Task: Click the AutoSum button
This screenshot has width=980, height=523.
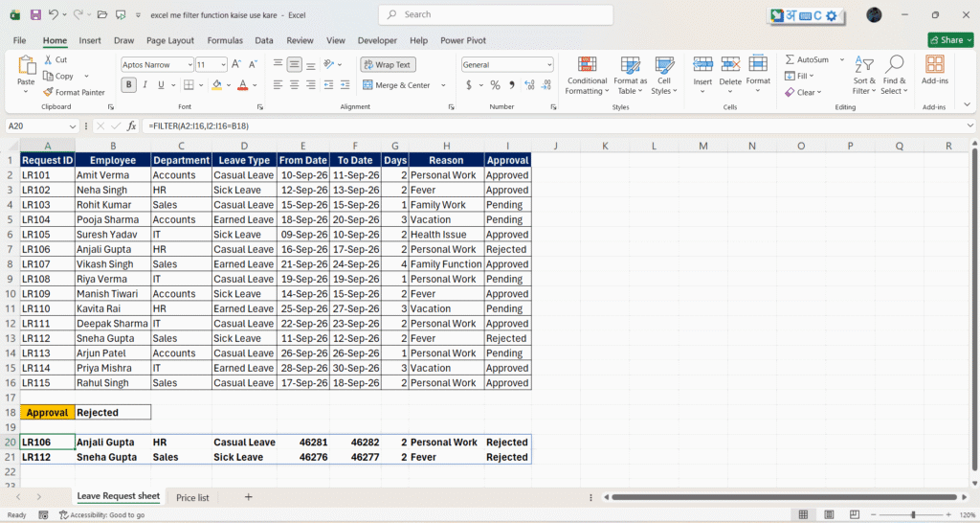Action: tap(807, 59)
